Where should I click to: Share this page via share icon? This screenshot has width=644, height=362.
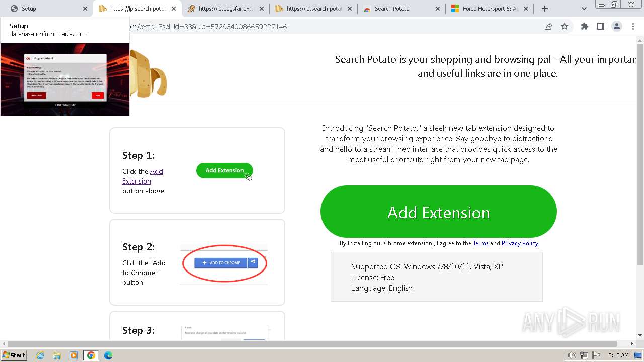[548, 27]
